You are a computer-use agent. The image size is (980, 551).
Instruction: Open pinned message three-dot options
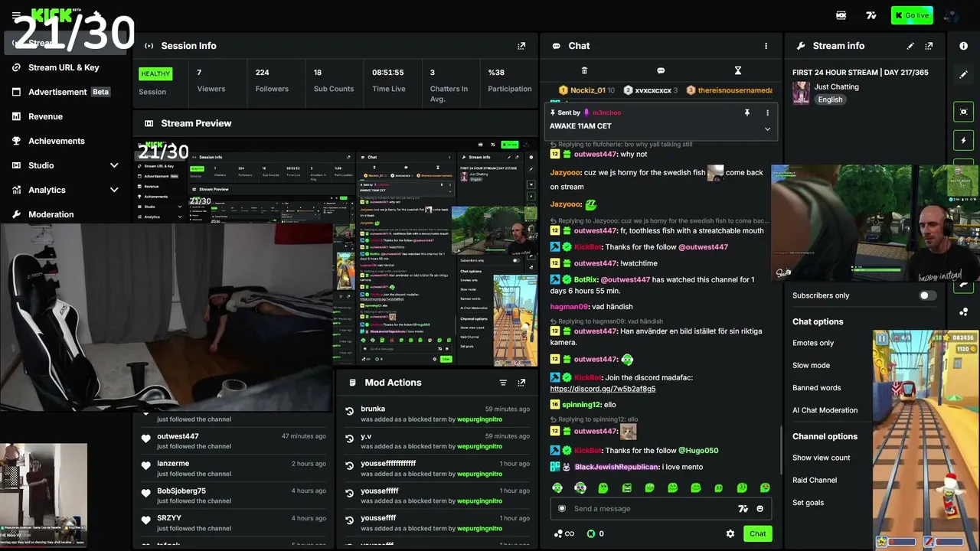(x=767, y=112)
